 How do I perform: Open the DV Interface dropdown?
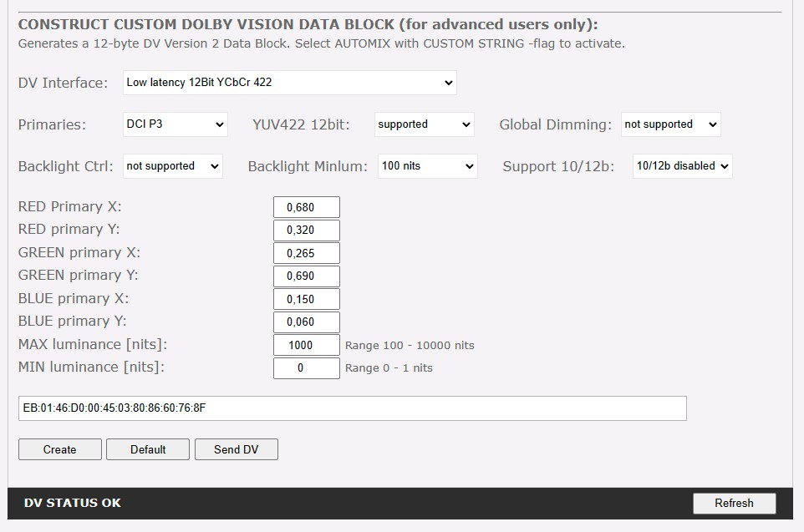pyautogui.click(x=290, y=83)
